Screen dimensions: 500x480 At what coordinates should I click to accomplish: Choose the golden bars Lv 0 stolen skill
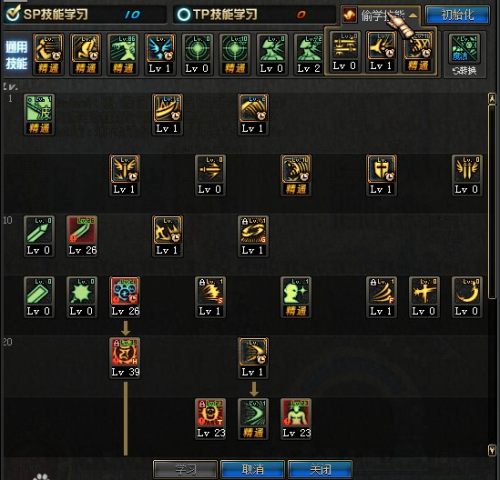(x=345, y=52)
